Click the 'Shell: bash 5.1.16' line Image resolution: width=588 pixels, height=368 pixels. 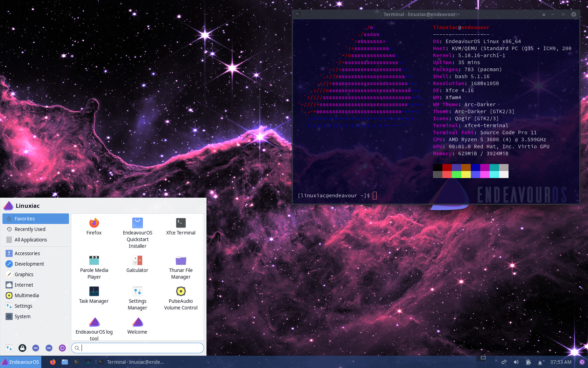pyautogui.click(x=461, y=76)
